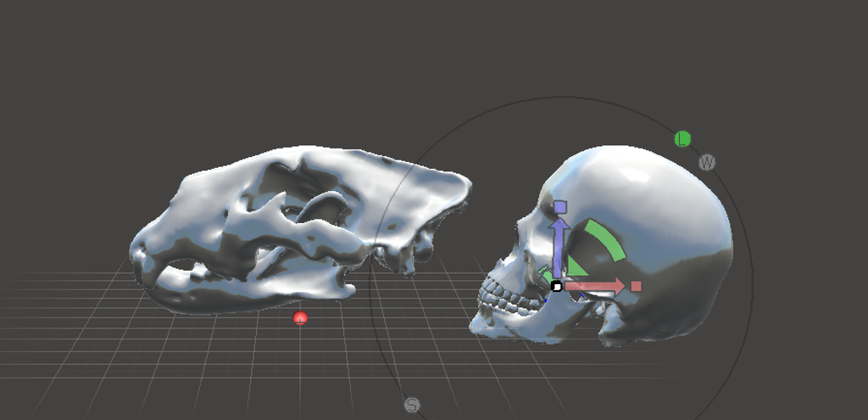Click the red sphere marker on the grid
This screenshot has height=420, width=868.
coord(300,318)
